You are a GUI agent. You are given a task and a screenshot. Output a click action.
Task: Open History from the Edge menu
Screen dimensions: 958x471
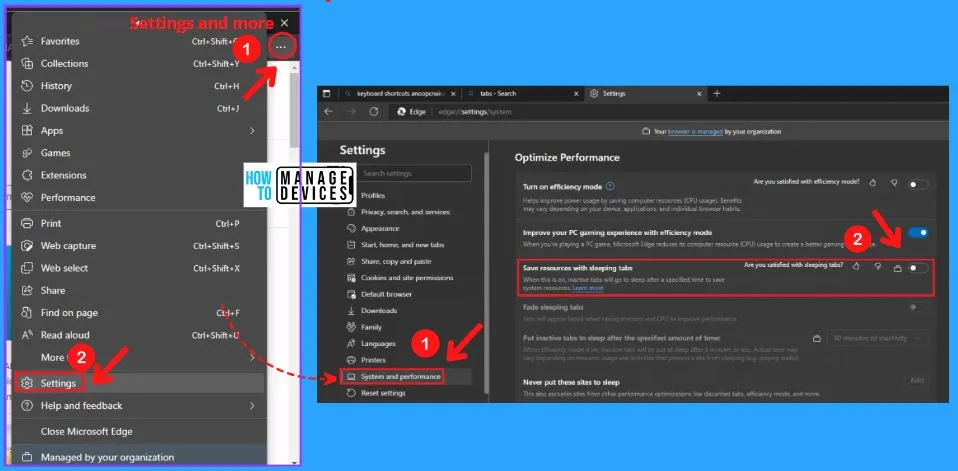[x=138, y=86]
